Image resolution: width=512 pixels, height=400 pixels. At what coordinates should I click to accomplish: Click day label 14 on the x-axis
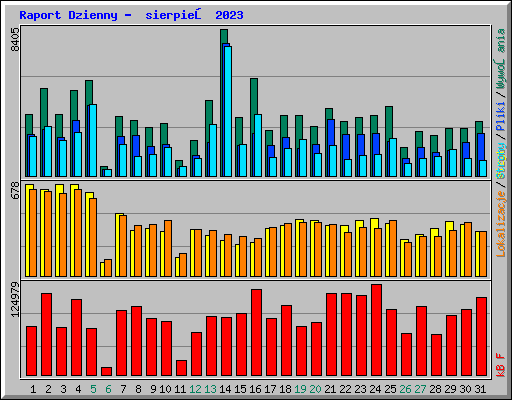coord(225,389)
